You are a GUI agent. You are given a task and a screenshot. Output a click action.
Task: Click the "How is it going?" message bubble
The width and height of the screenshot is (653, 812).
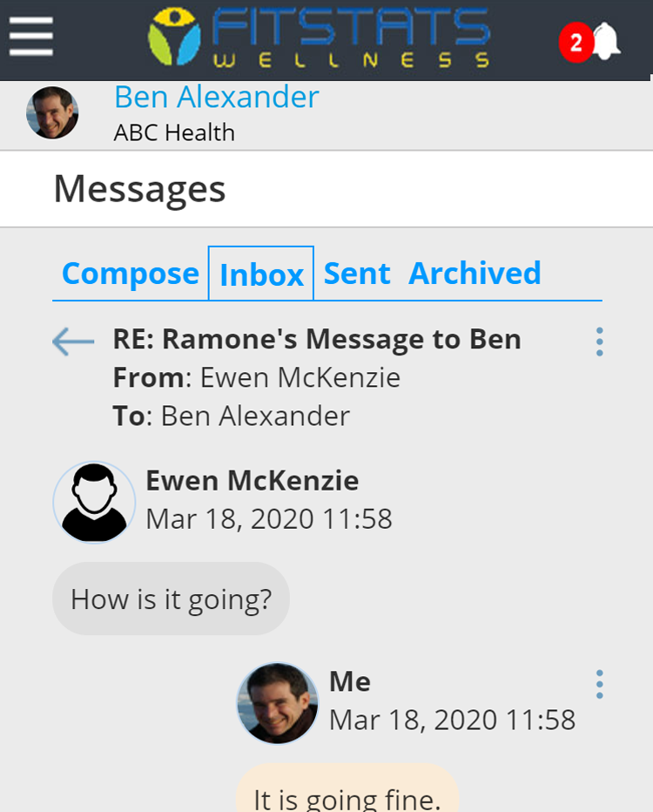(171, 599)
